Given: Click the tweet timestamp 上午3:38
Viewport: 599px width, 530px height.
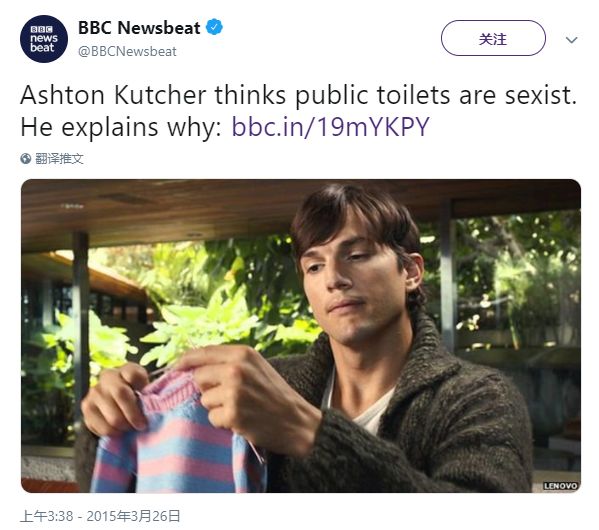Looking at the screenshot, I should 47,516.
